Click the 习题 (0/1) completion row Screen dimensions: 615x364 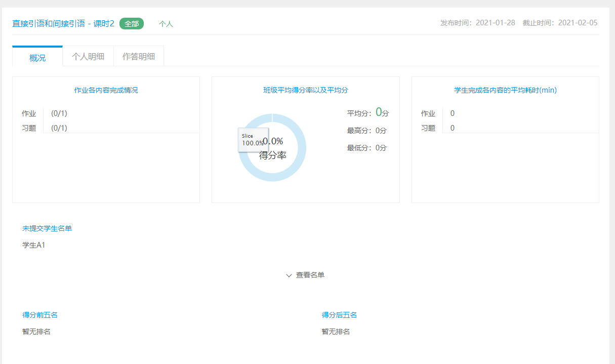pyautogui.click(x=45, y=128)
